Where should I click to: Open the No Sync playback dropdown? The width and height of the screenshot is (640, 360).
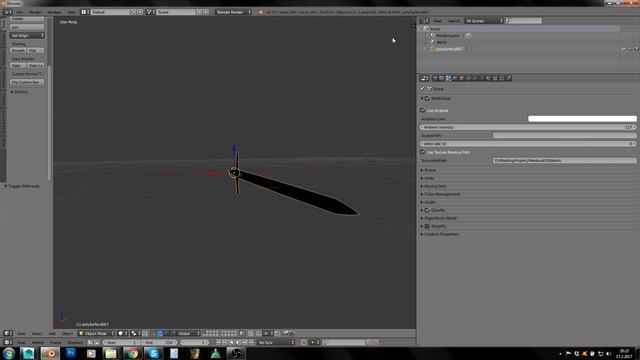[276, 342]
